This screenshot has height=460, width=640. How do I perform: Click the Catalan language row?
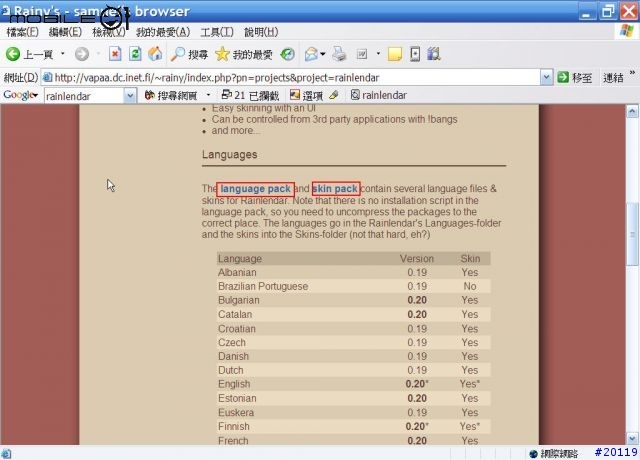click(353, 314)
